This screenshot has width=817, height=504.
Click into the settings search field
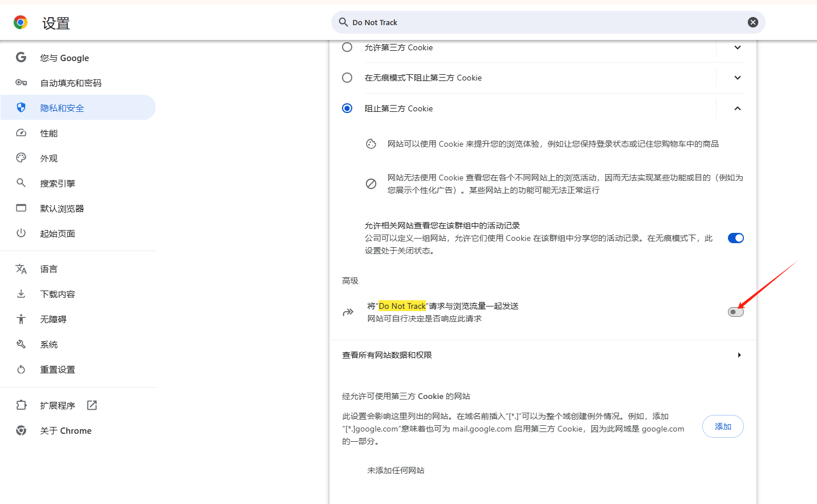548,22
